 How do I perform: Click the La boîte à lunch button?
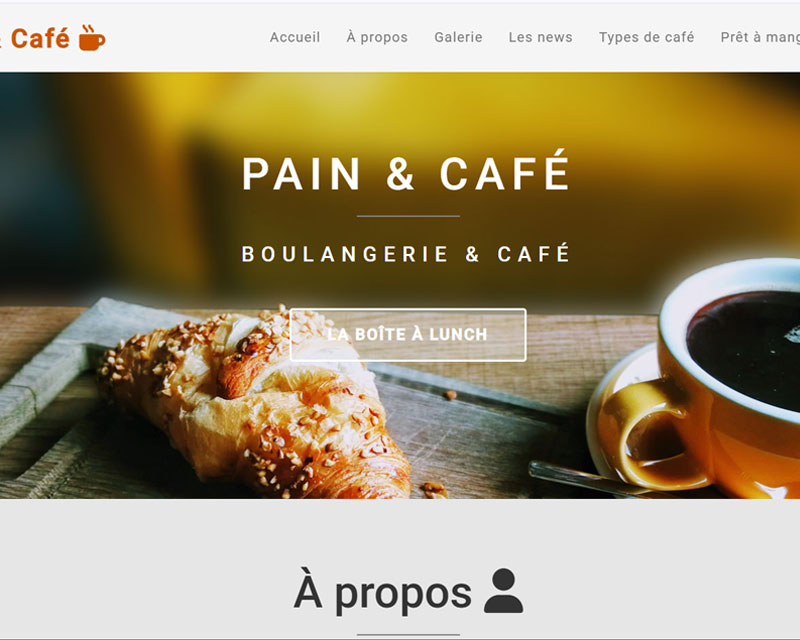pos(408,335)
